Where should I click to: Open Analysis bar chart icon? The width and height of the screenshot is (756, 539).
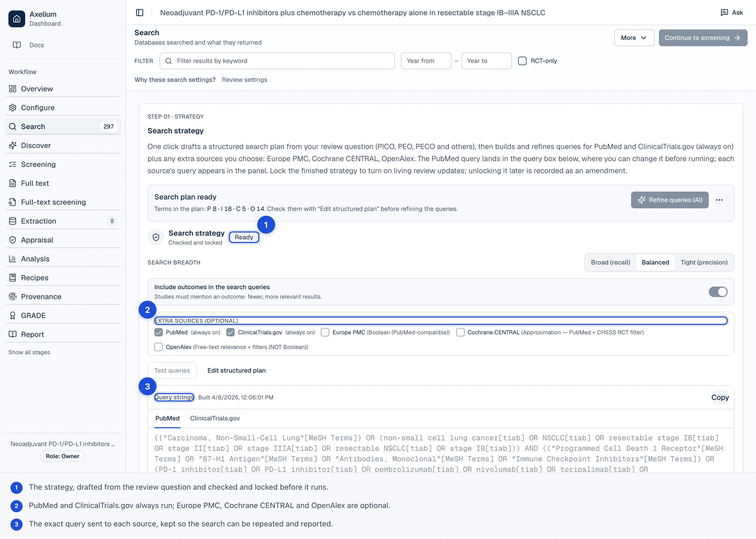pos(13,259)
